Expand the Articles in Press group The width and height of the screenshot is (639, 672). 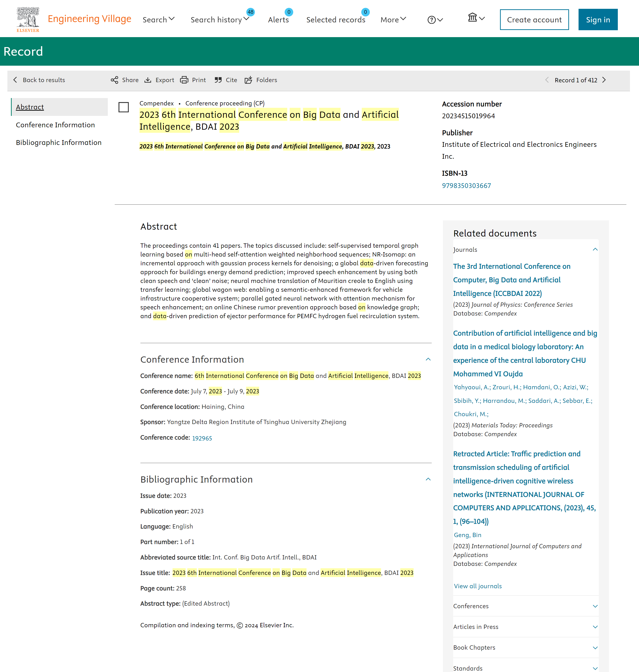click(x=595, y=627)
